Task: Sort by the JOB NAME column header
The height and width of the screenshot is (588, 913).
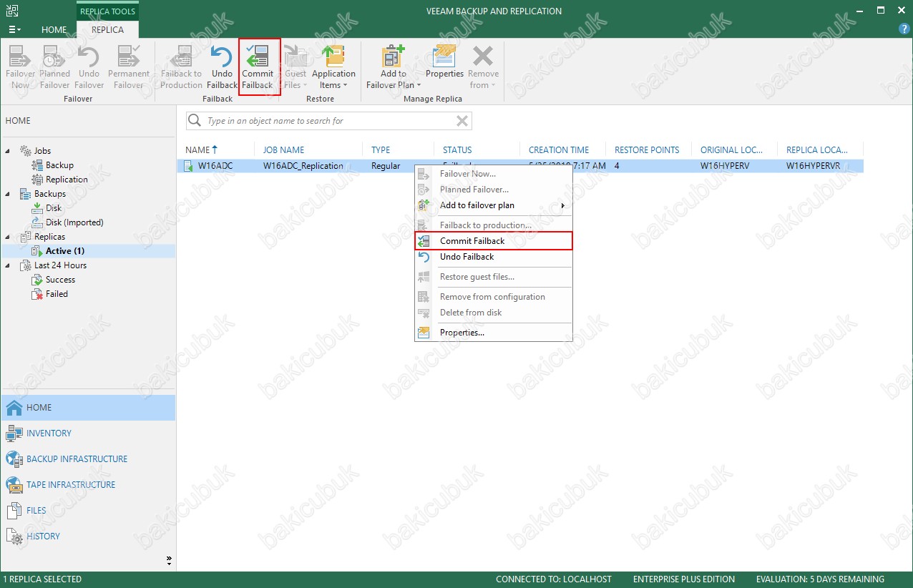Action: coord(283,150)
